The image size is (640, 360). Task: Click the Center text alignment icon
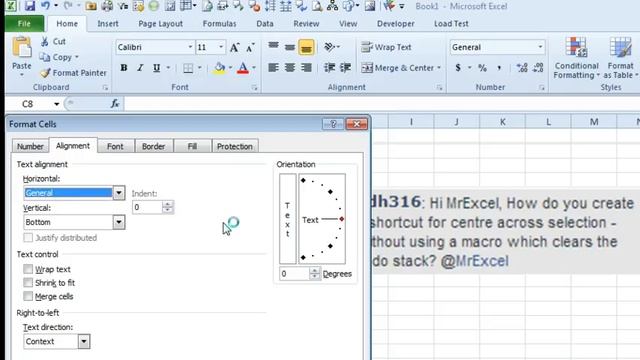pyautogui.click(x=290, y=68)
